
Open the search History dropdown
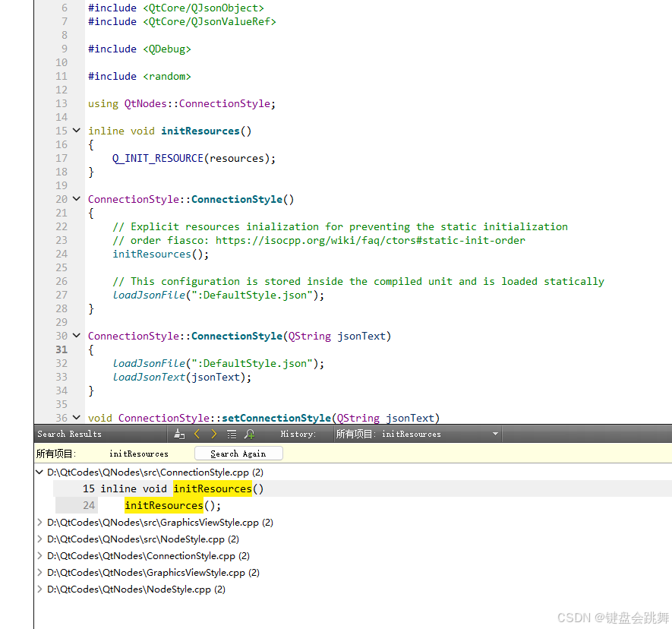[417, 434]
